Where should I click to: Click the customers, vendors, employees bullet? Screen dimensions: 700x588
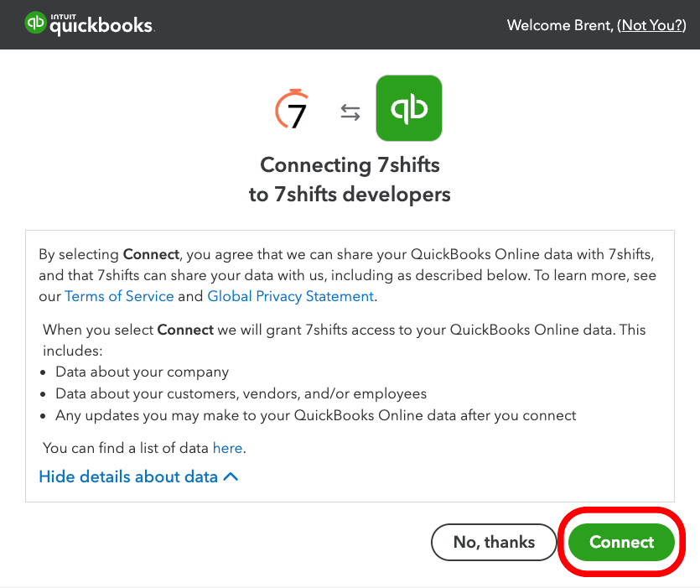click(241, 393)
